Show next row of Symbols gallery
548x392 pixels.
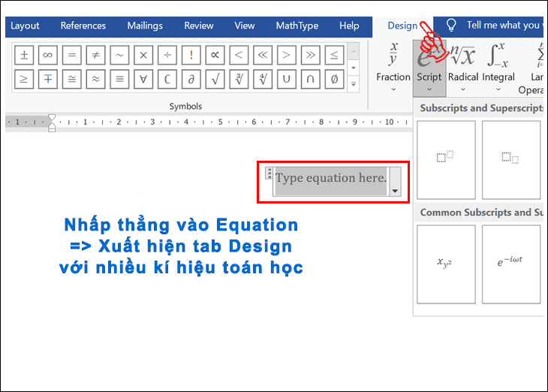pyautogui.click(x=354, y=68)
